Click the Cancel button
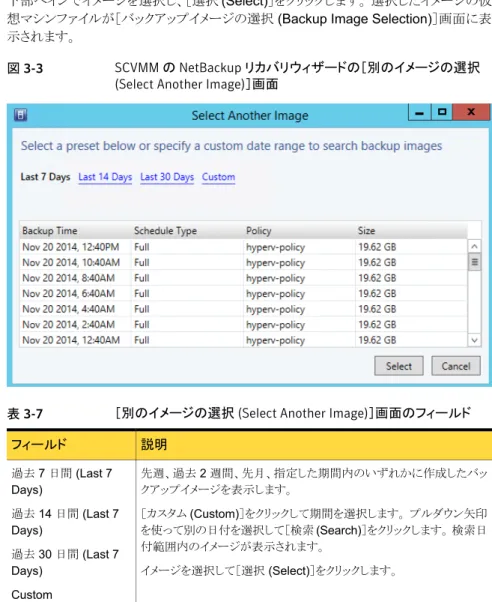The width and height of the screenshot is (492, 602). coord(456,366)
